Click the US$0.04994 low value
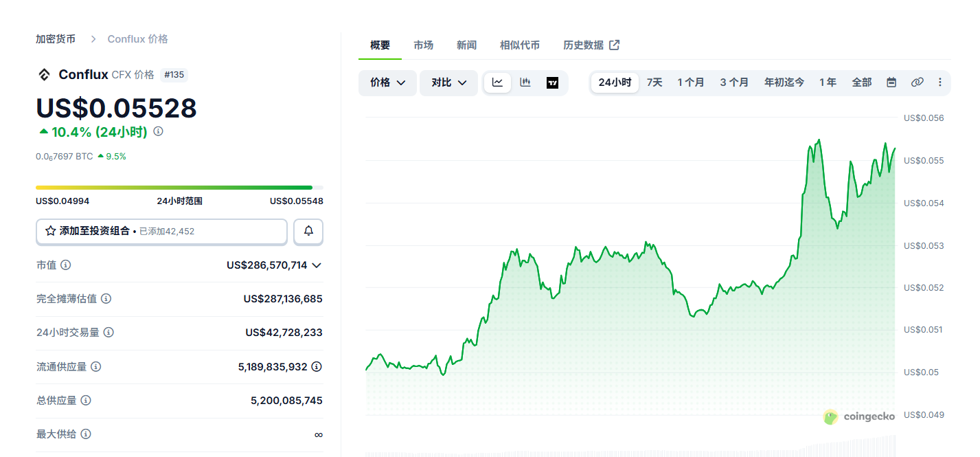Screen dimensions: 980x457 62,201
